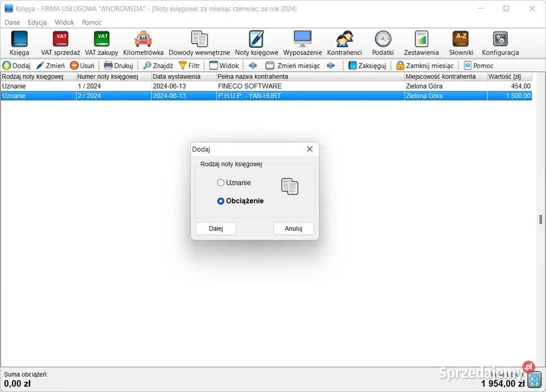Open VAT zakupy register
546x392 pixels.
click(101, 43)
